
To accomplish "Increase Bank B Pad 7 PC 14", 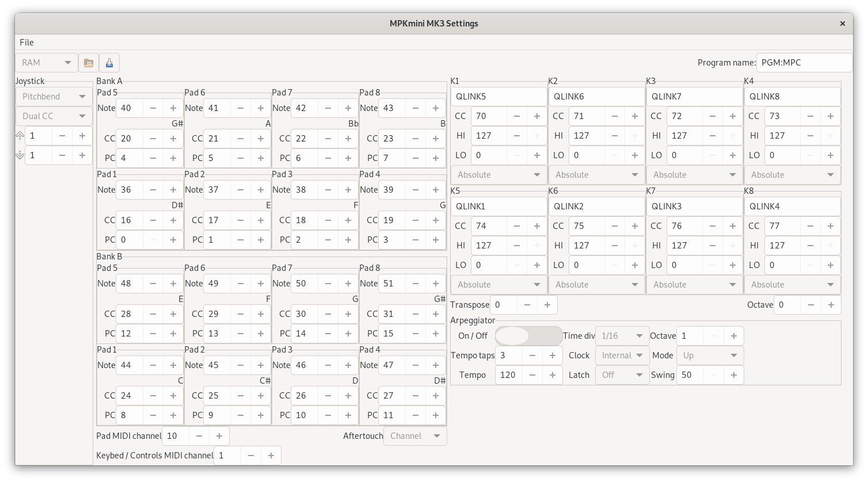I will click(x=348, y=334).
